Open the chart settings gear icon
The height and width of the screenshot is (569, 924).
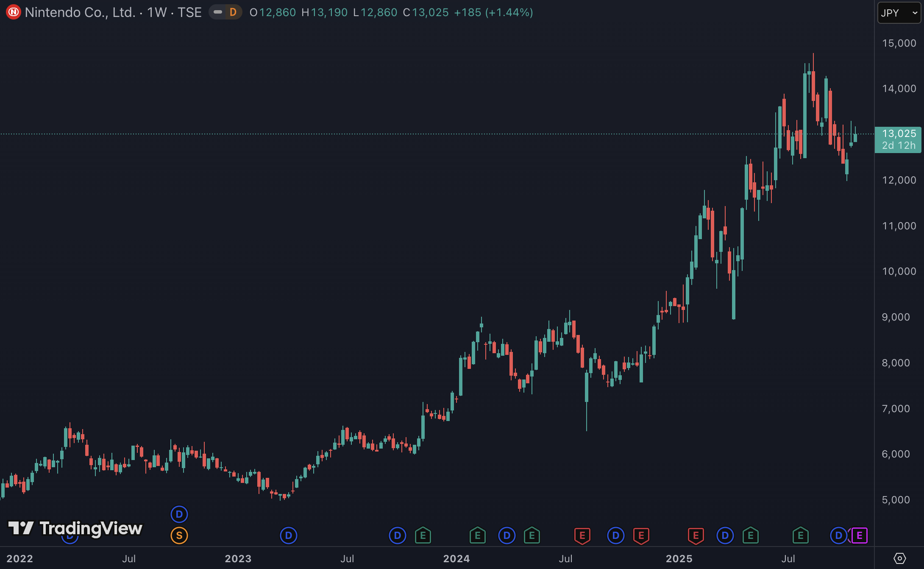[x=899, y=558]
